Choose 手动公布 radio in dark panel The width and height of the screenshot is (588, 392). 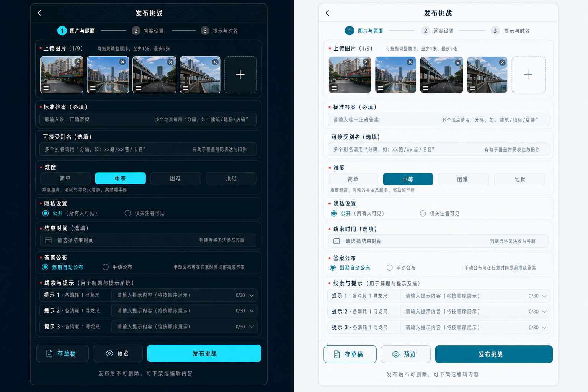click(106, 267)
